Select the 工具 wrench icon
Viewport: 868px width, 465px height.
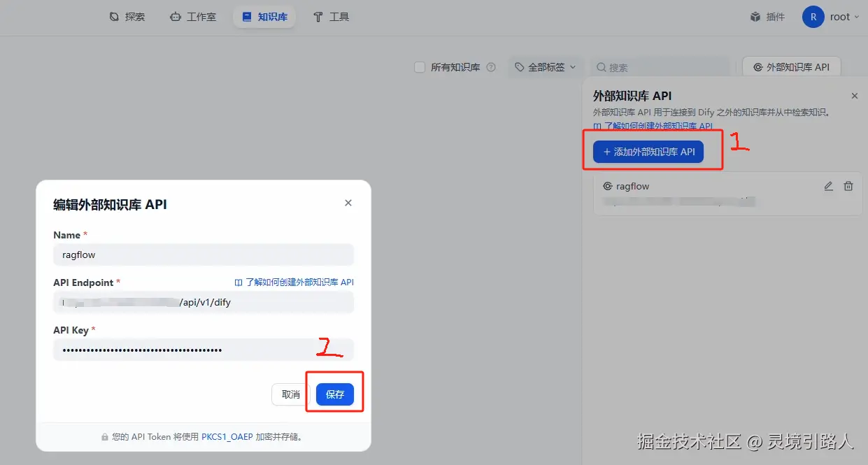[x=317, y=16]
